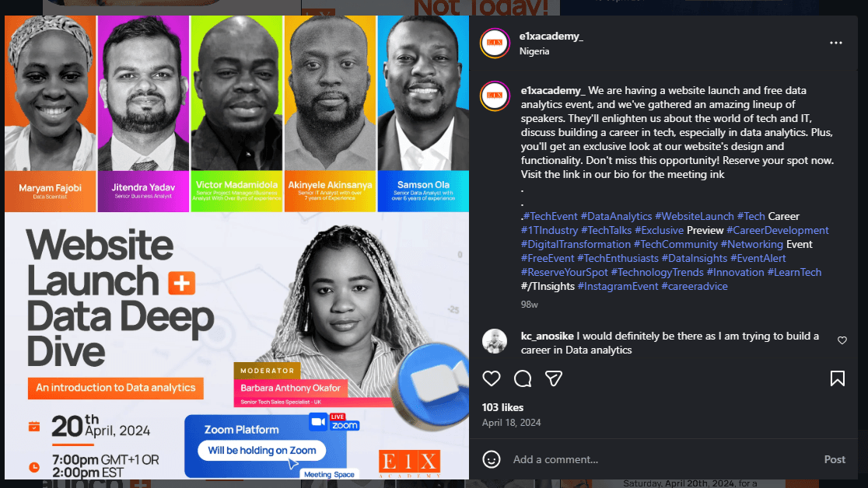Click the event poster image

click(237, 247)
